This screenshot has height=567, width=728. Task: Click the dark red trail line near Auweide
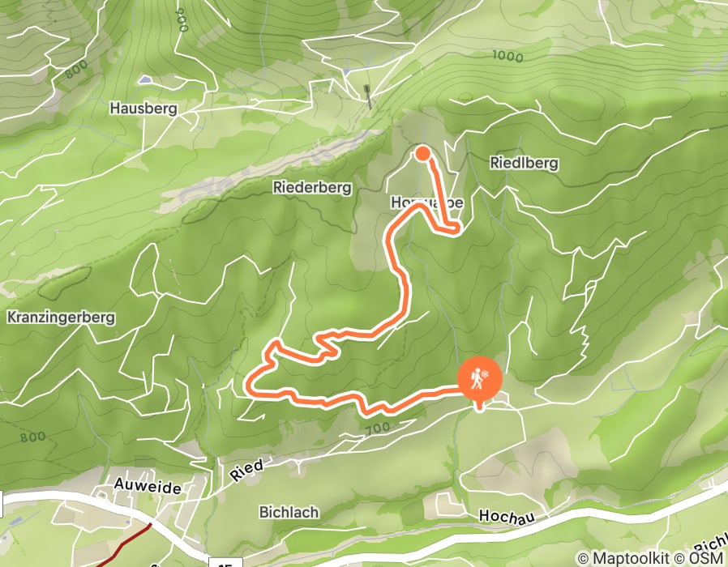click(x=124, y=546)
